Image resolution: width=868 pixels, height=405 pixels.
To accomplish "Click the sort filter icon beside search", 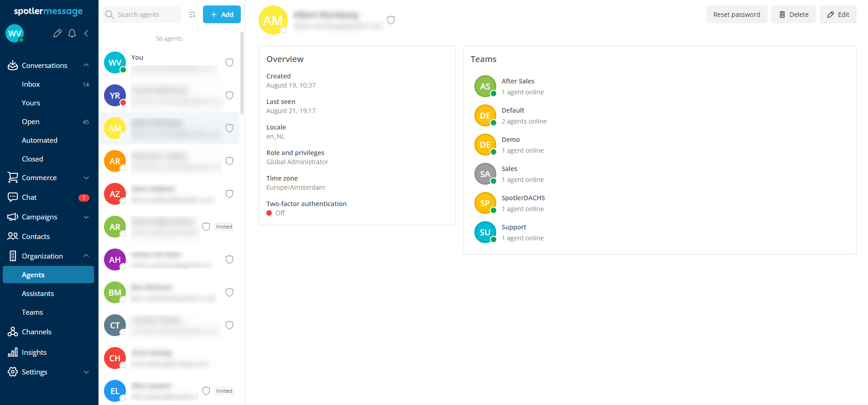I will click(x=192, y=15).
